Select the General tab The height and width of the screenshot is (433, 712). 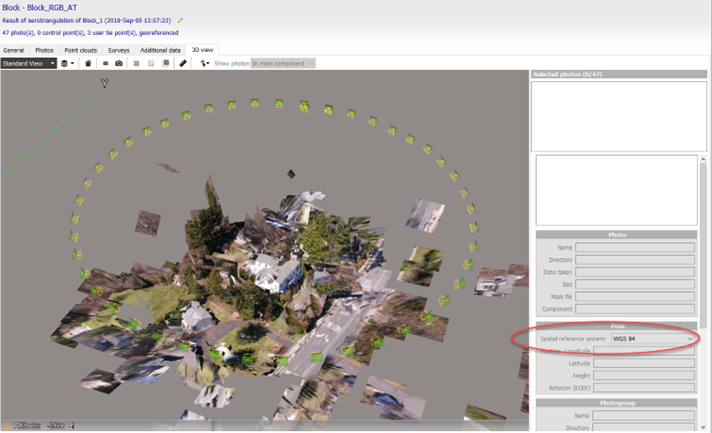tap(13, 50)
